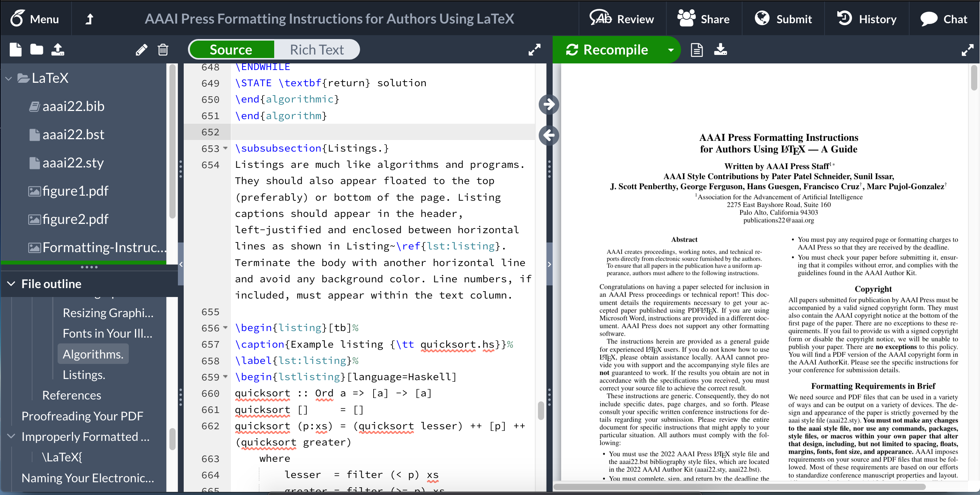Open the Recompile dropdown arrow

point(671,49)
